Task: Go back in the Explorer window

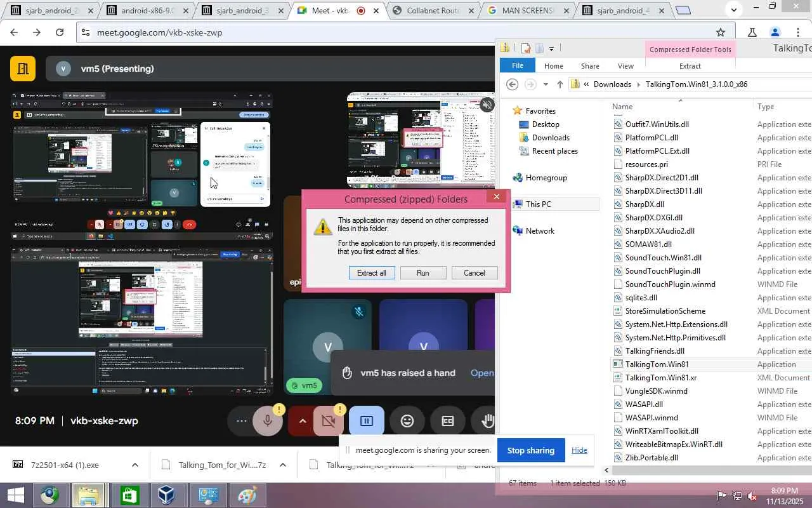Action: click(x=513, y=84)
